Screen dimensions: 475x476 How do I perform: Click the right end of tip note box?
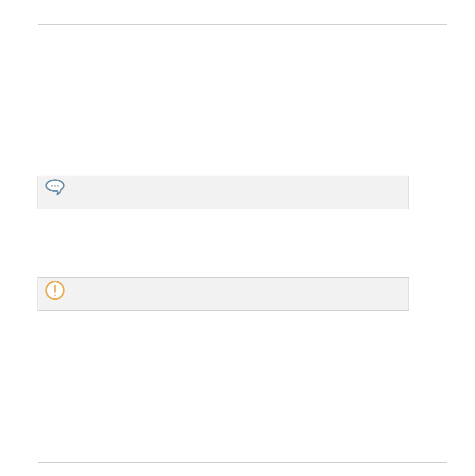tap(406, 193)
